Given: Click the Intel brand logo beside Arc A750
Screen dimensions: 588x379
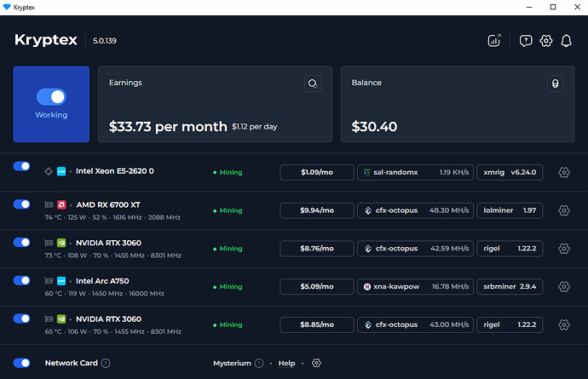Looking at the screenshot, I should [61, 281].
